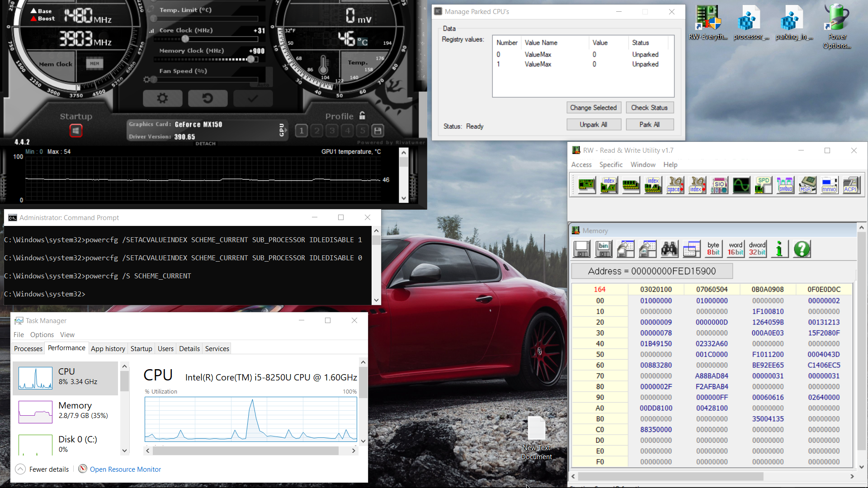Open the MSR register tool
The height and width of the screenshot is (488, 868).
pos(807,185)
